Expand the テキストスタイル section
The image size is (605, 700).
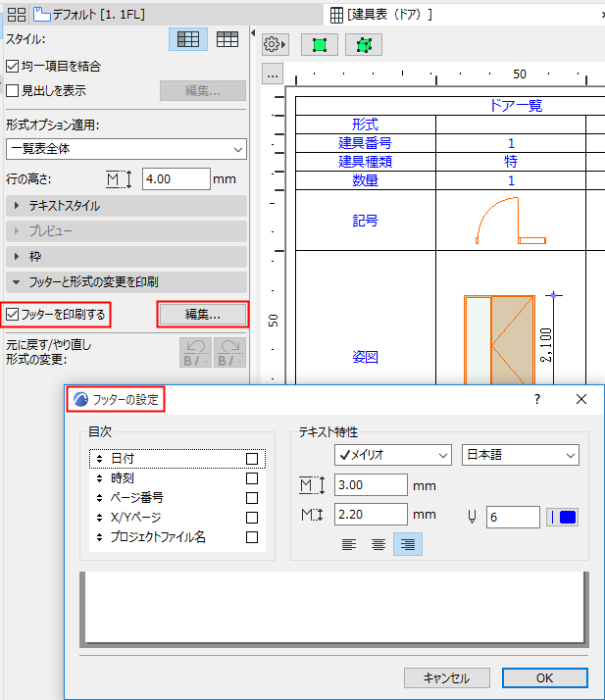(x=126, y=206)
